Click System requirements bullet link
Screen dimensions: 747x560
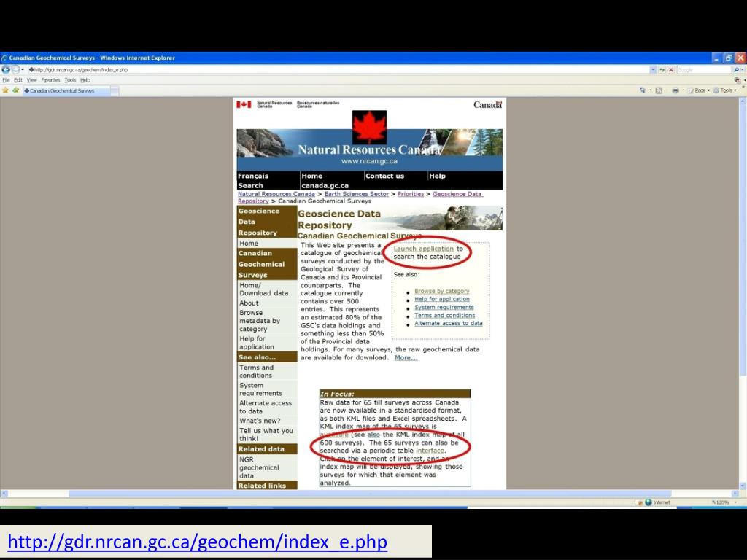click(x=444, y=307)
